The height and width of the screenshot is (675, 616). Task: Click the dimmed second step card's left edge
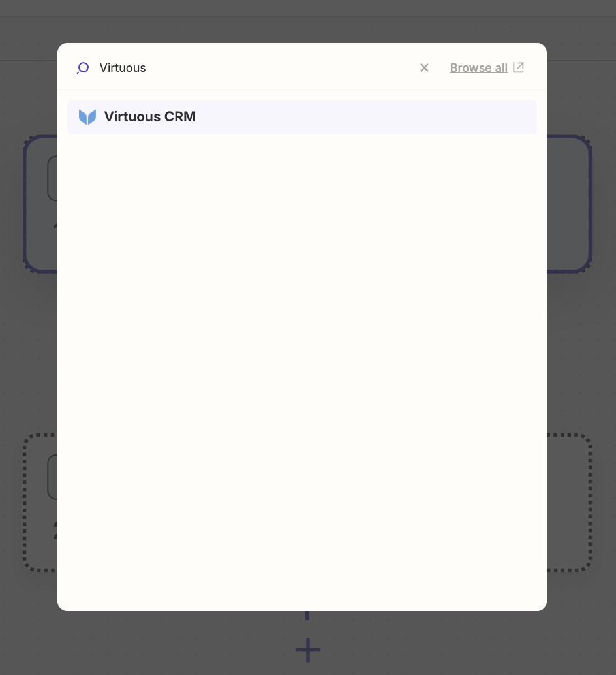40,503
